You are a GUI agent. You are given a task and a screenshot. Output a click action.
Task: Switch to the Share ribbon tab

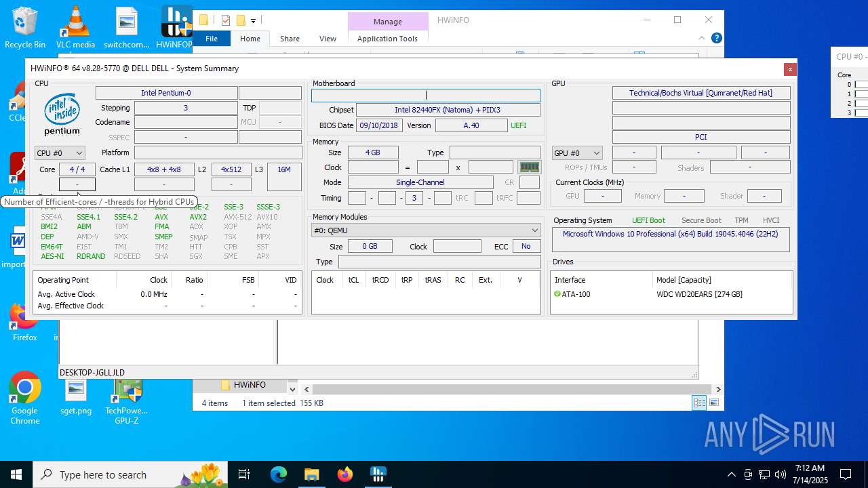(x=290, y=39)
